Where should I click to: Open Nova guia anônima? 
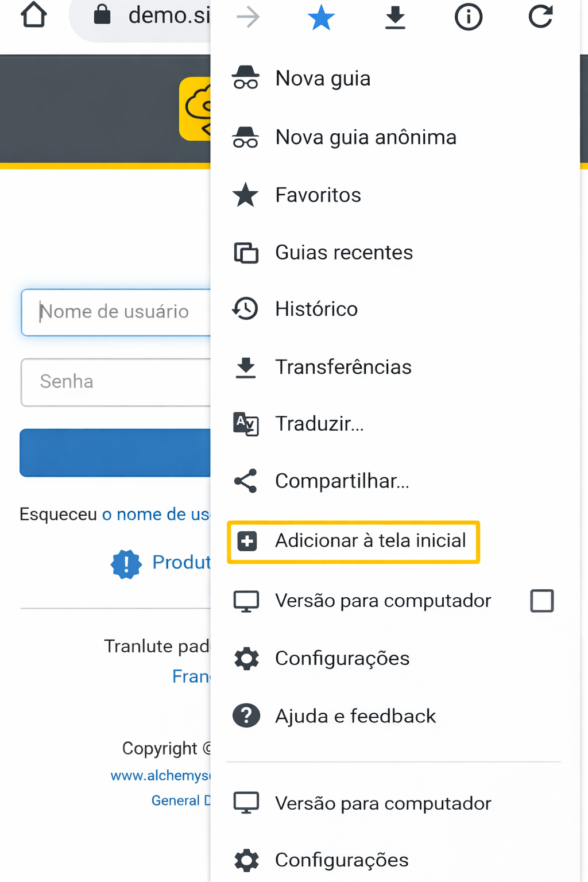(x=366, y=137)
